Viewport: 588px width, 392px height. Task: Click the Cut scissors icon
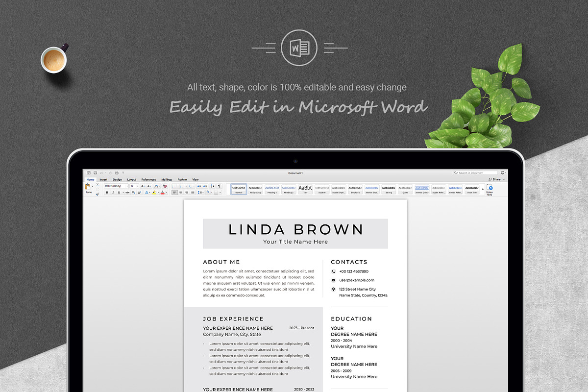[98, 184]
